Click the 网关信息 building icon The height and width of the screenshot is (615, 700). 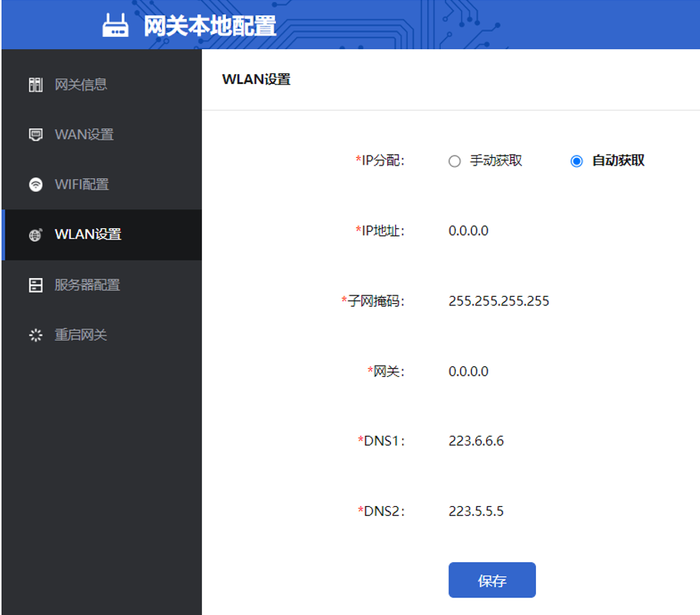point(36,85)
